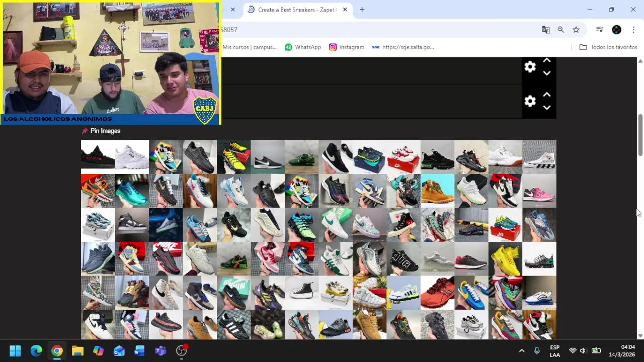
Task: Click scrollbar up arrow at page top
Action: 640,61
